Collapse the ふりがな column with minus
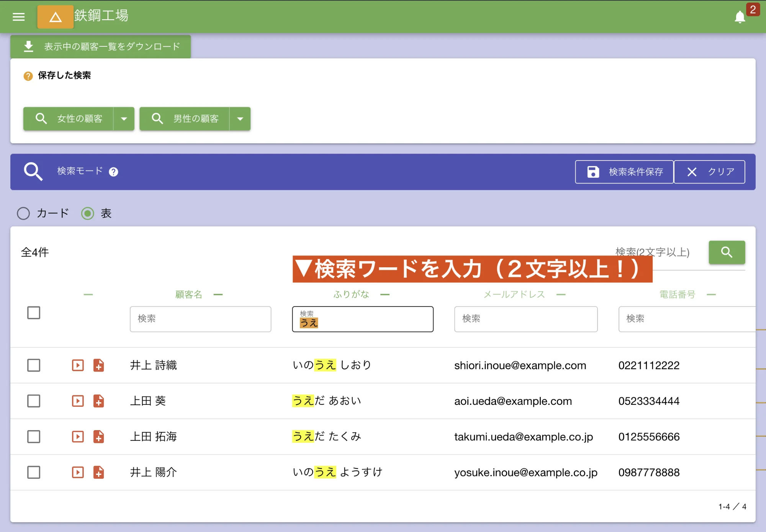This screenshot has width=766, height=532. [385, 295]
